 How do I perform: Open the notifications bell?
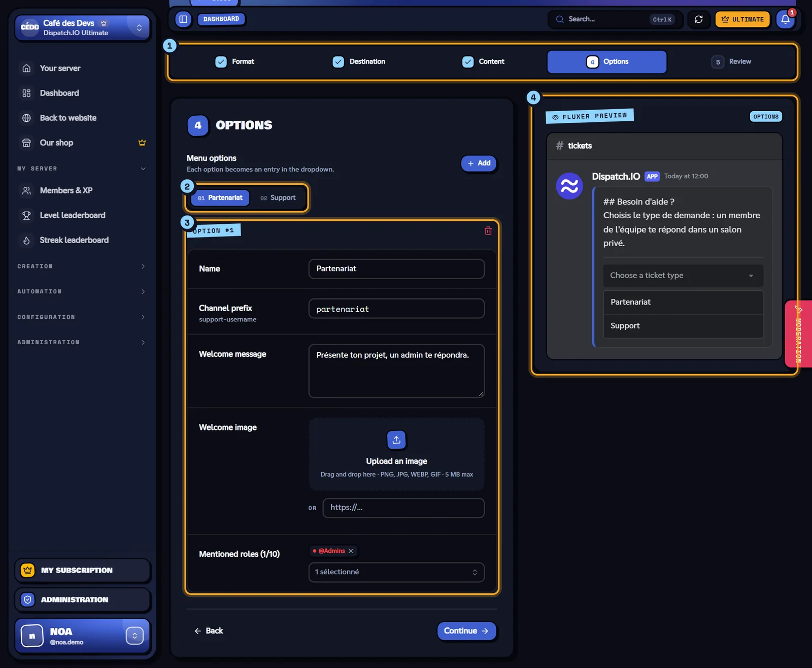pos(785,19)
